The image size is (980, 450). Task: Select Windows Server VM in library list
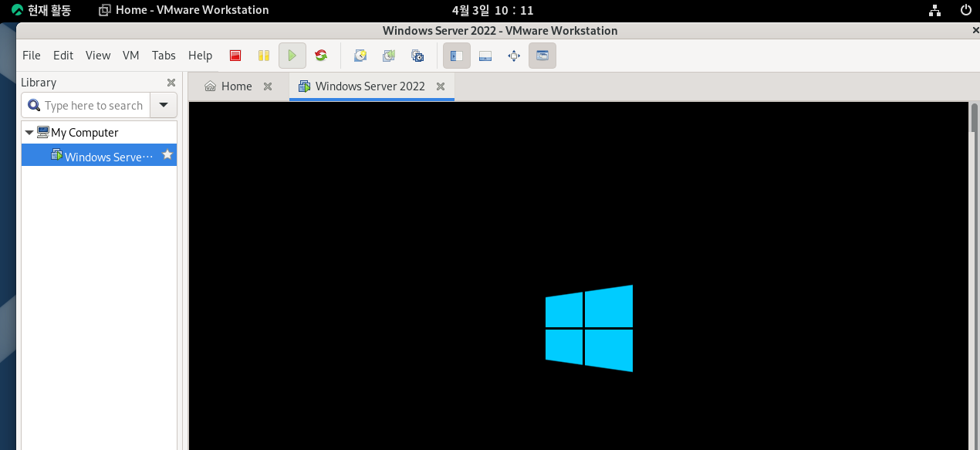pos(99,155)
